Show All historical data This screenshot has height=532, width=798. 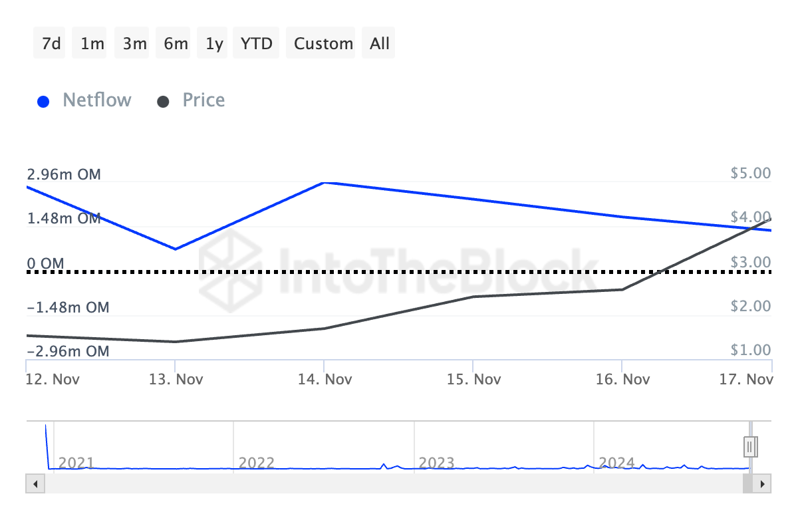coord(380,44)
